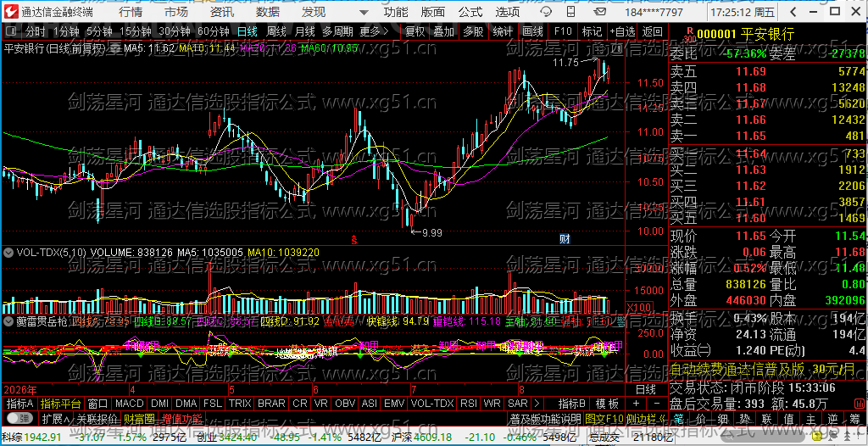
Task: Select the BRAR indicator tab
Action: pyautogui.click(x=271, y=403)
